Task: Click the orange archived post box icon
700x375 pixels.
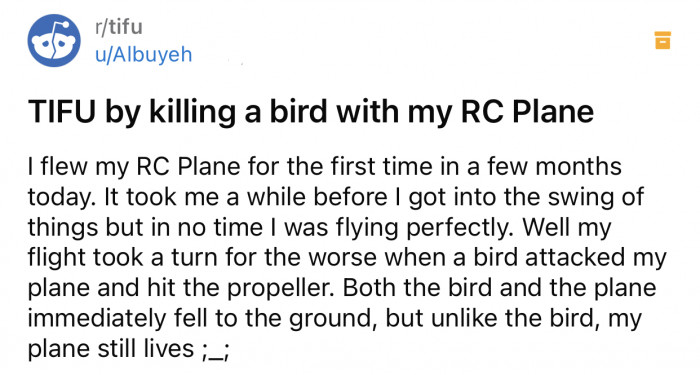Action: tap(662, 40)
